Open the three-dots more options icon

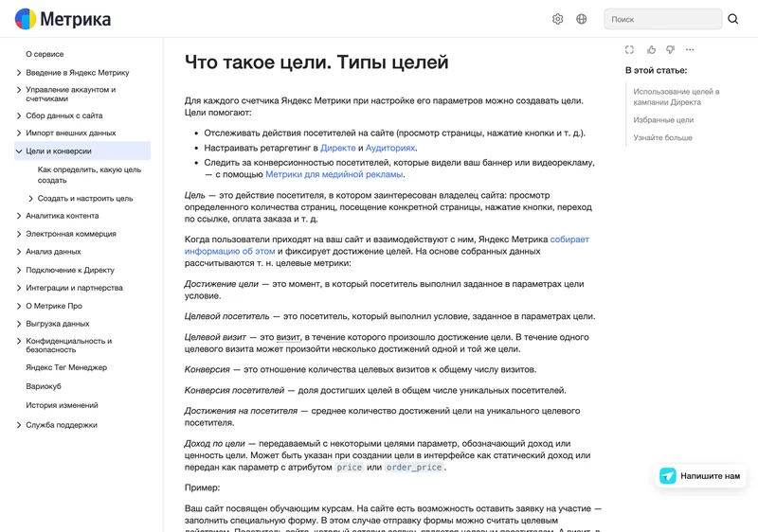(x=690, y=50)
